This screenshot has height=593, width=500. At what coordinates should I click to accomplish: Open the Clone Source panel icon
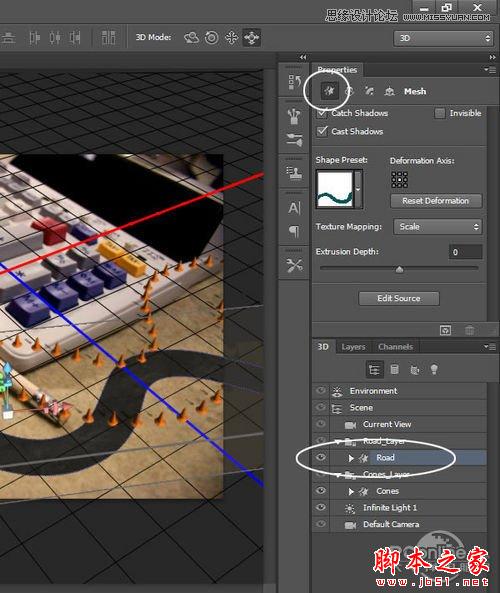pos(294,173)
